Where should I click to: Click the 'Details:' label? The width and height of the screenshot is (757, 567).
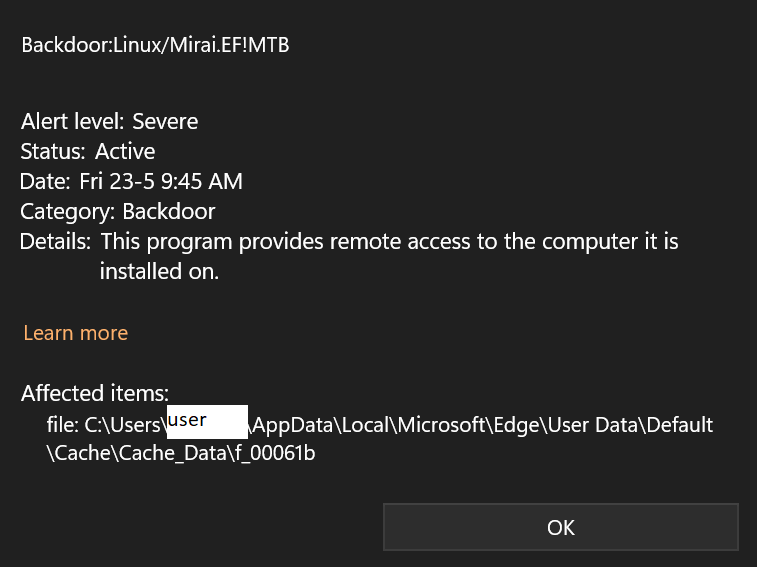pyautogui.click(x=56, y=242)
